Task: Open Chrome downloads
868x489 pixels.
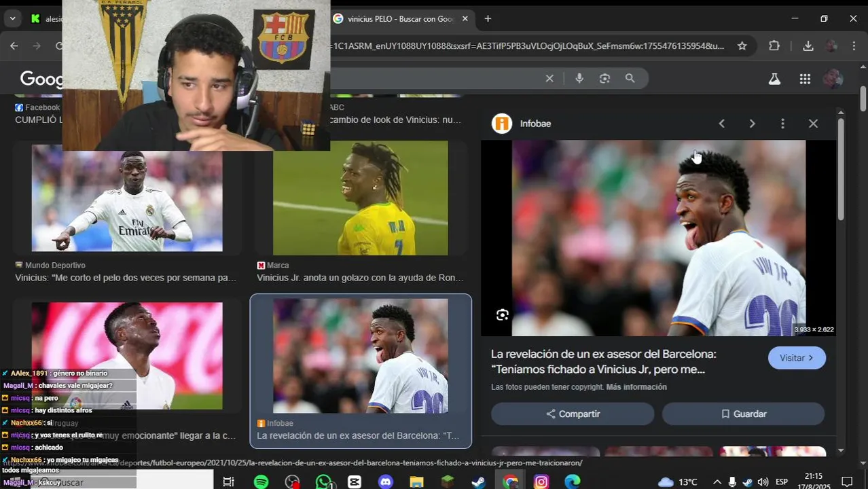Action: 808,46
